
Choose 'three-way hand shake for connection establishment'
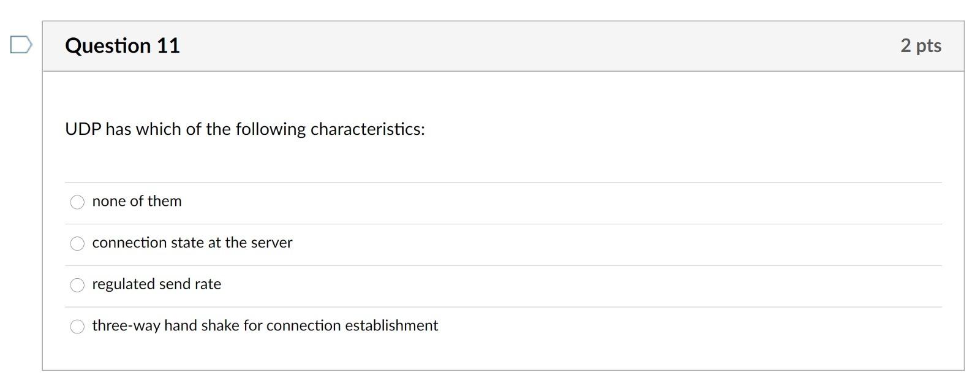tap(77, 327)
